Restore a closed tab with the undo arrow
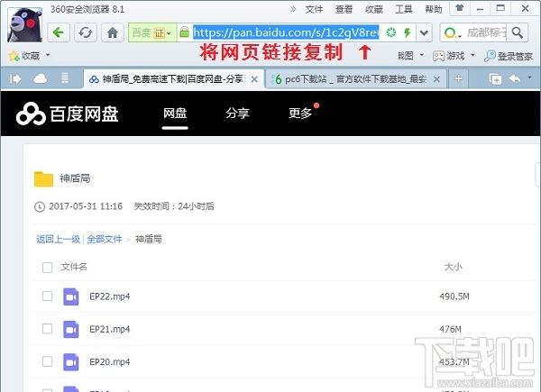This screenshot has height=392, width=541. [515, 79]
